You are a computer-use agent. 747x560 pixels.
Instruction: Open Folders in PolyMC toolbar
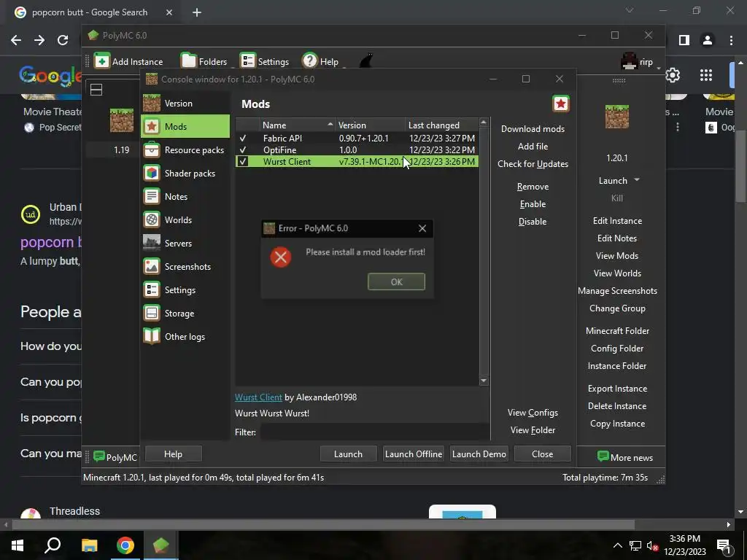tap(204, 61)
